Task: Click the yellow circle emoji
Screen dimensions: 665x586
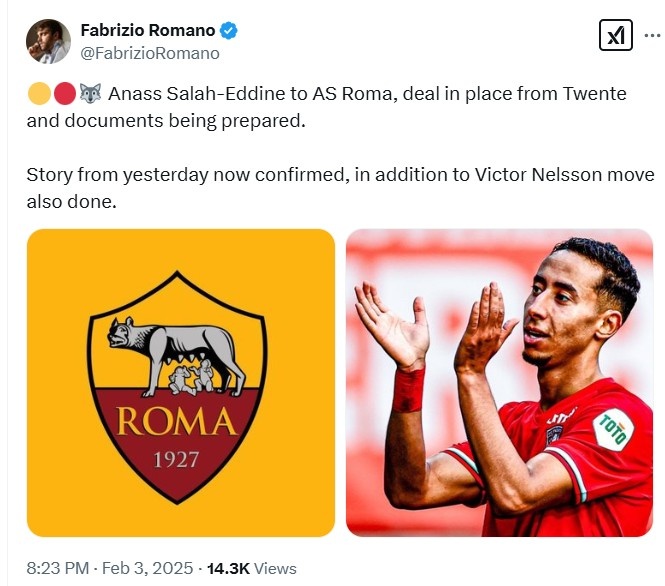Action: click(x=39, y=95)
